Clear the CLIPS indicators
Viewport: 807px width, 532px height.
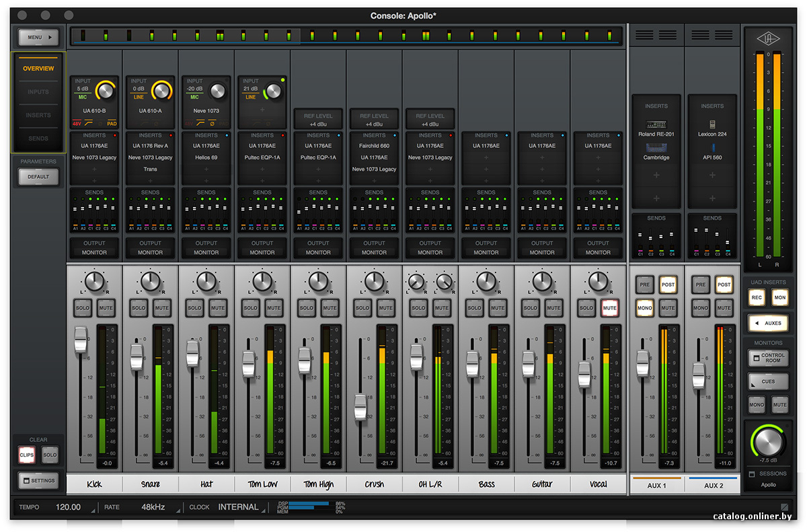[27, 455]
